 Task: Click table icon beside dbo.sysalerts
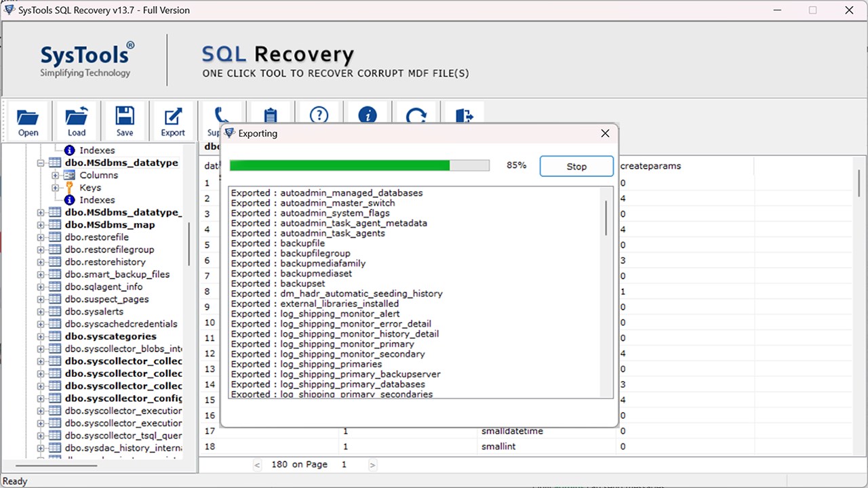(x=54, y=312)
